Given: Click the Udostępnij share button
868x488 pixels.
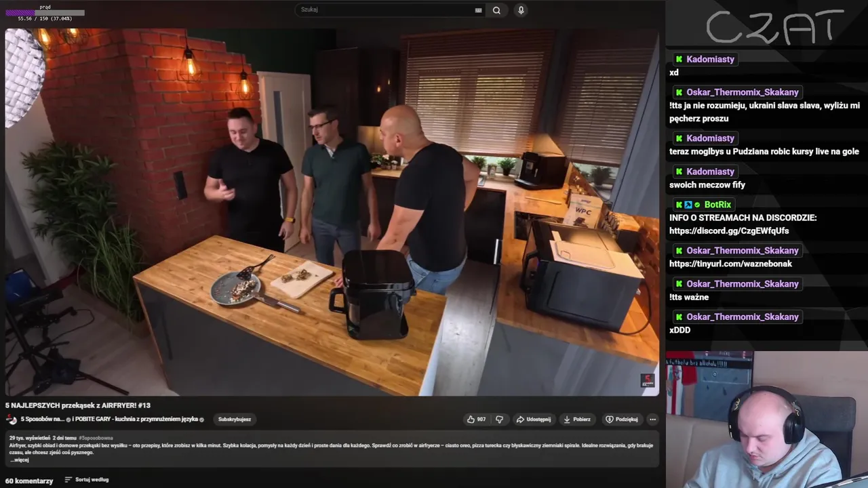Looking at the screenshot, I should point(534,420).
